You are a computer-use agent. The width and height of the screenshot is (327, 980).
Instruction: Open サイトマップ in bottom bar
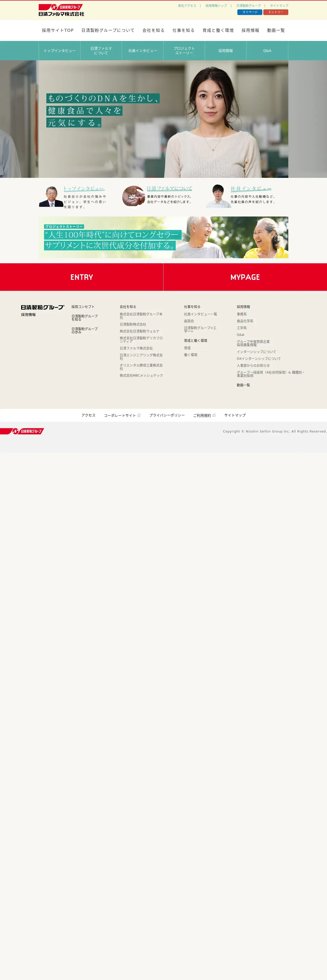tap(235, 415)
